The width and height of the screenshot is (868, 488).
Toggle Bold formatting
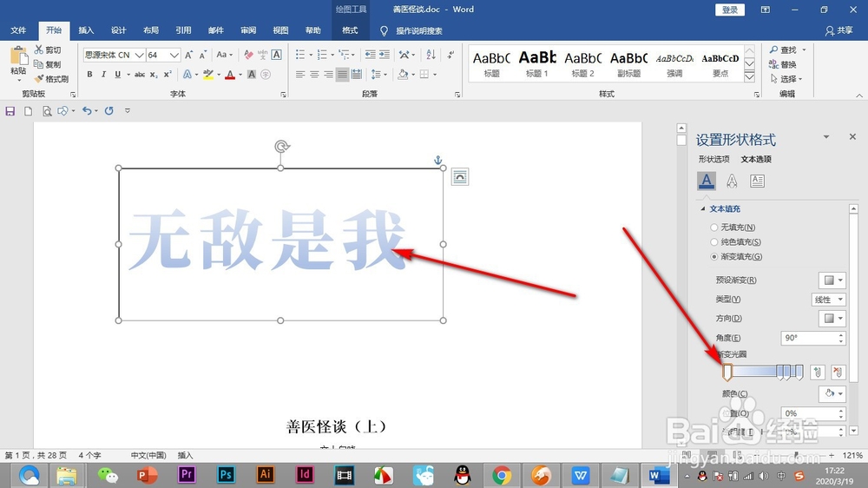pos(89,74)
